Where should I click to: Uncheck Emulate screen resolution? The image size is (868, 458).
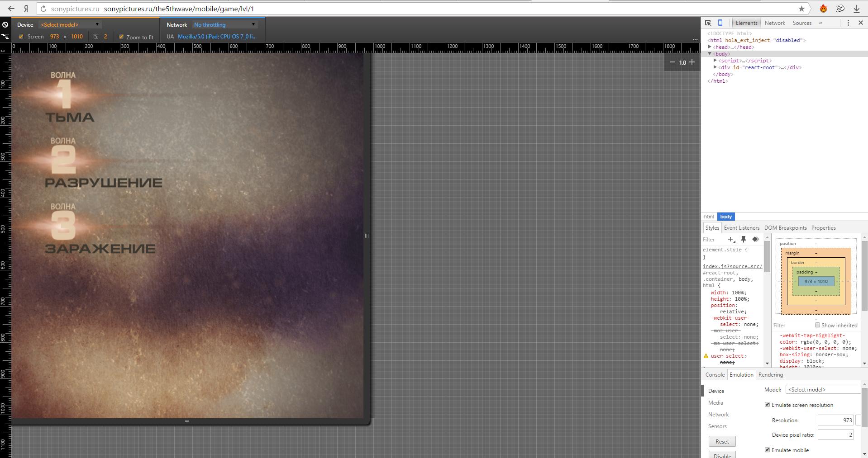coord(767,405)
